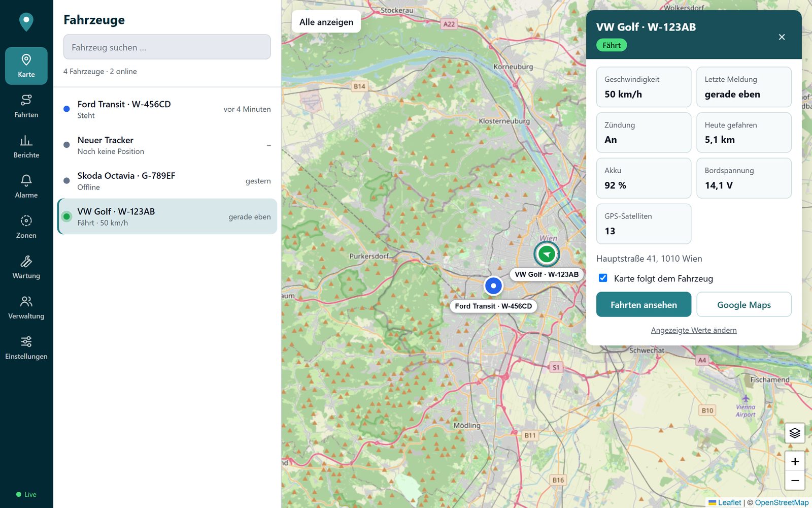The height and width of the screenshot is (508, 812).
Task: Click the VW Golf W-123AB map label
Action: tap(547, 274)
